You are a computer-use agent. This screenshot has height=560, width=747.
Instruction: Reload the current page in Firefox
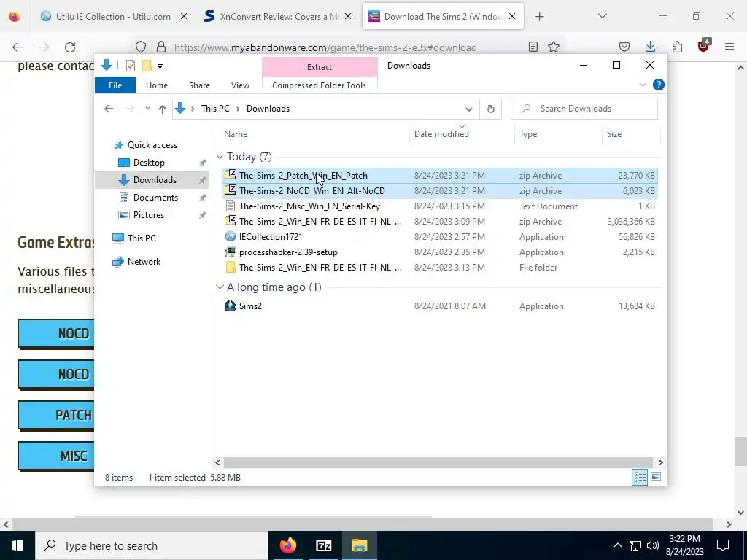[70, 47]
